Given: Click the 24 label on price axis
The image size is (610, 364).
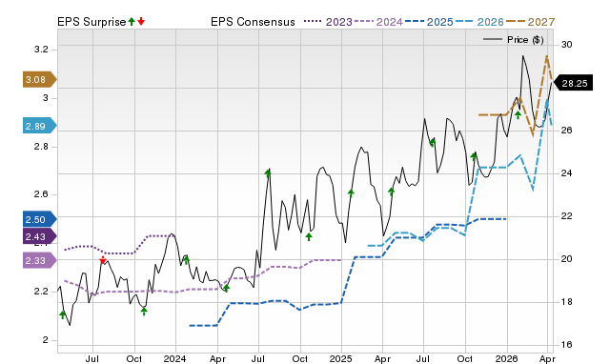Looking at the screenshot, I should pyautogui.click(x=566, y=173).
